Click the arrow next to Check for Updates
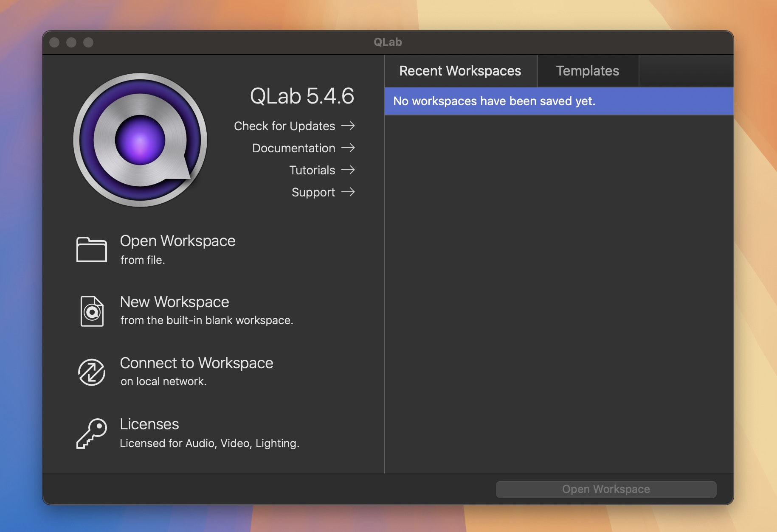 348,126
